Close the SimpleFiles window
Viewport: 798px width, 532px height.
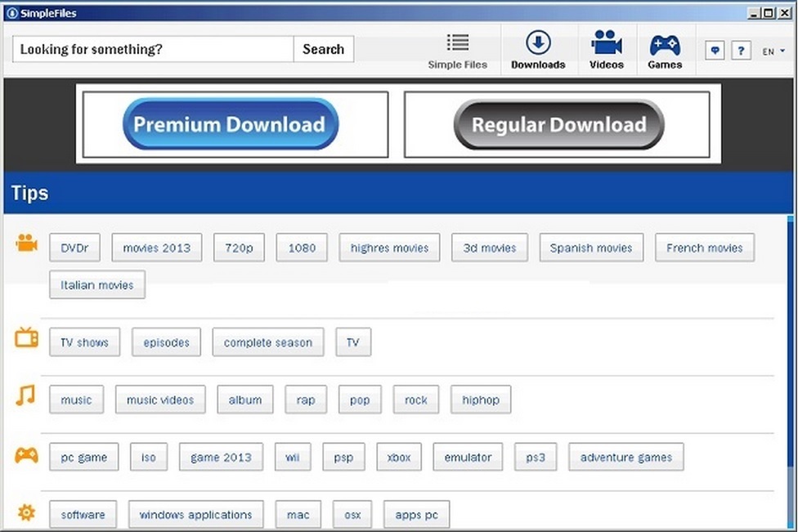click(784, 13)
